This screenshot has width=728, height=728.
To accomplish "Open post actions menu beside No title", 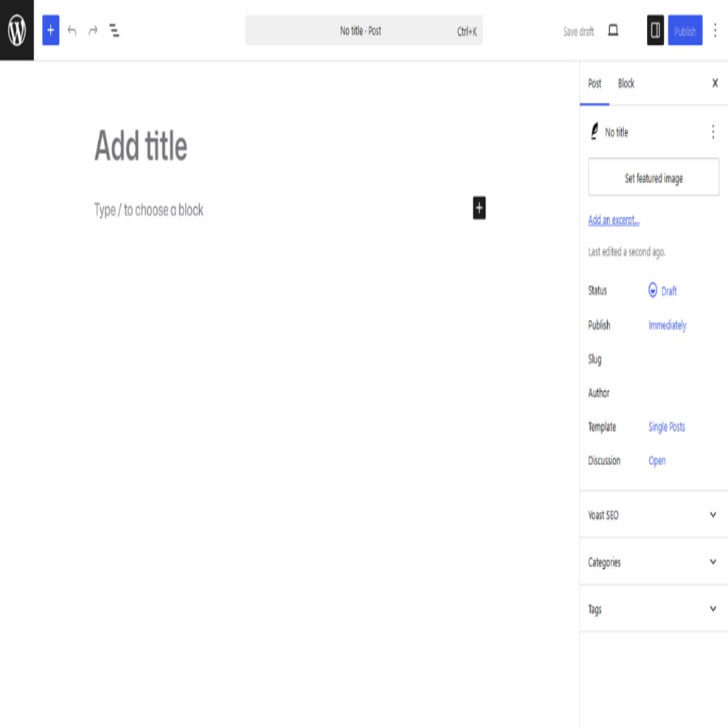I will 713,132.
